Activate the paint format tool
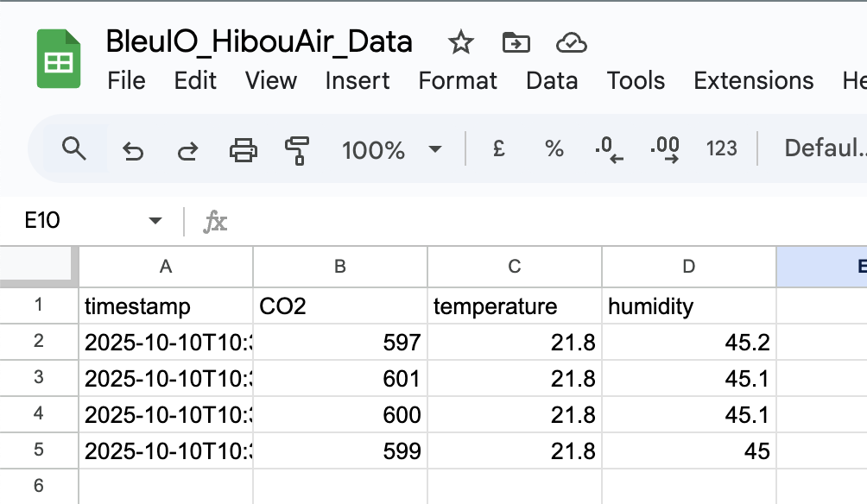Image resolution: width=867 pixels, height=504 pixels. click(x=297, y=150)
